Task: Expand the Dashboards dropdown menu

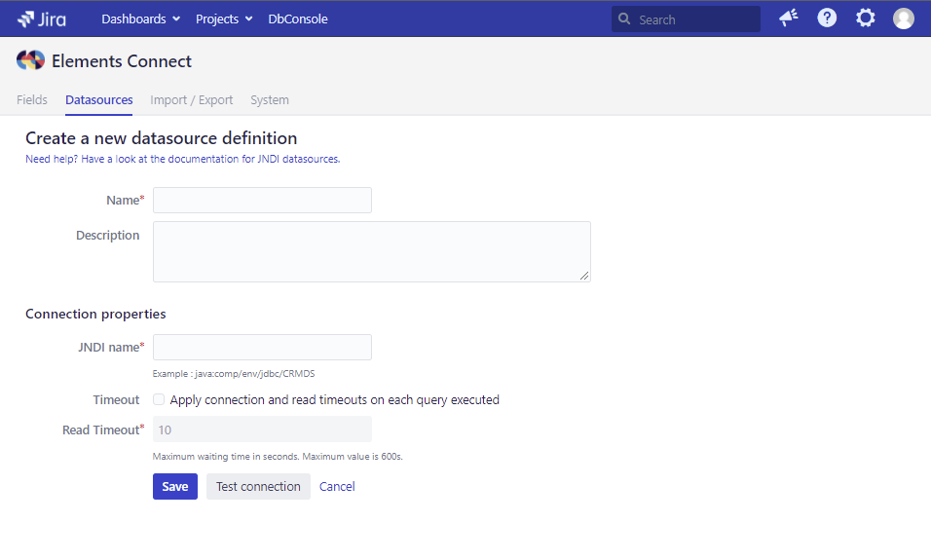Action: (x=140, y=19)
